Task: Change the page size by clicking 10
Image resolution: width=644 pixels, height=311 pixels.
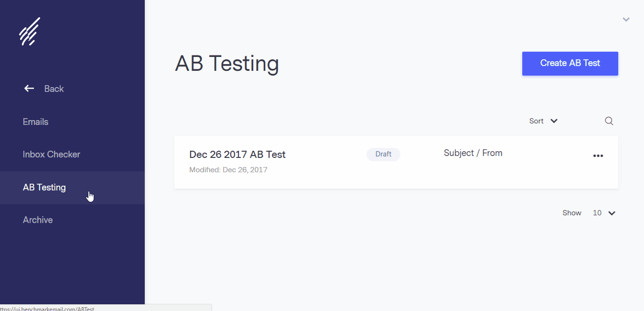Action: (598, 213)
